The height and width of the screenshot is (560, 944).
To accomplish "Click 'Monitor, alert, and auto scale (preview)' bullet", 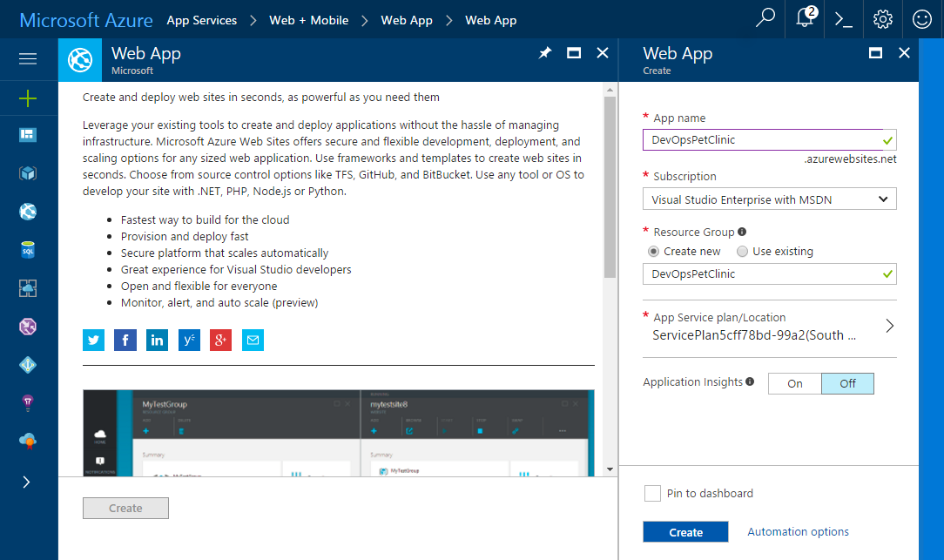I will [219, 302].
